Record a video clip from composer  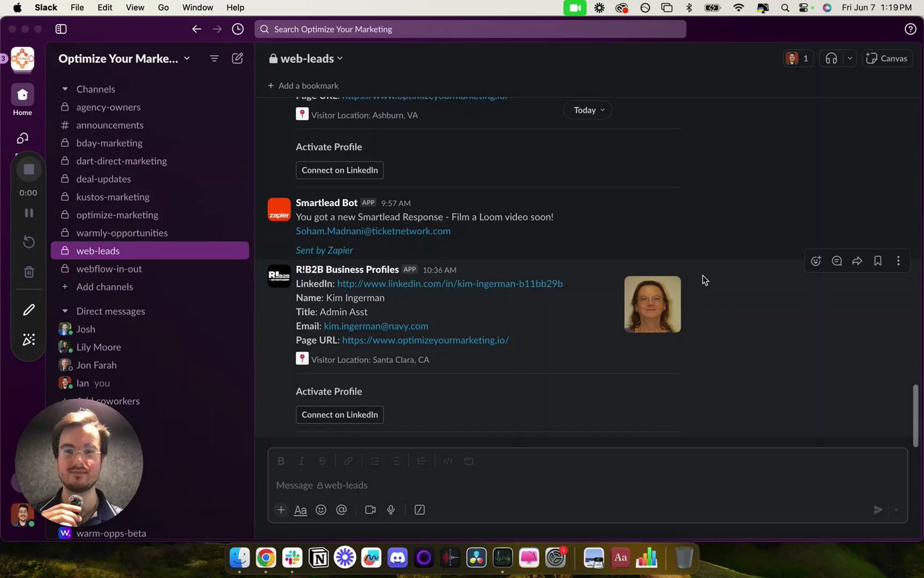370,509
